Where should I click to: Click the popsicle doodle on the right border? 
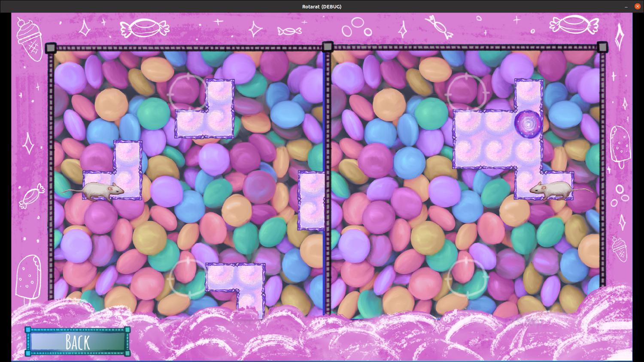click(x=620, y=146)
